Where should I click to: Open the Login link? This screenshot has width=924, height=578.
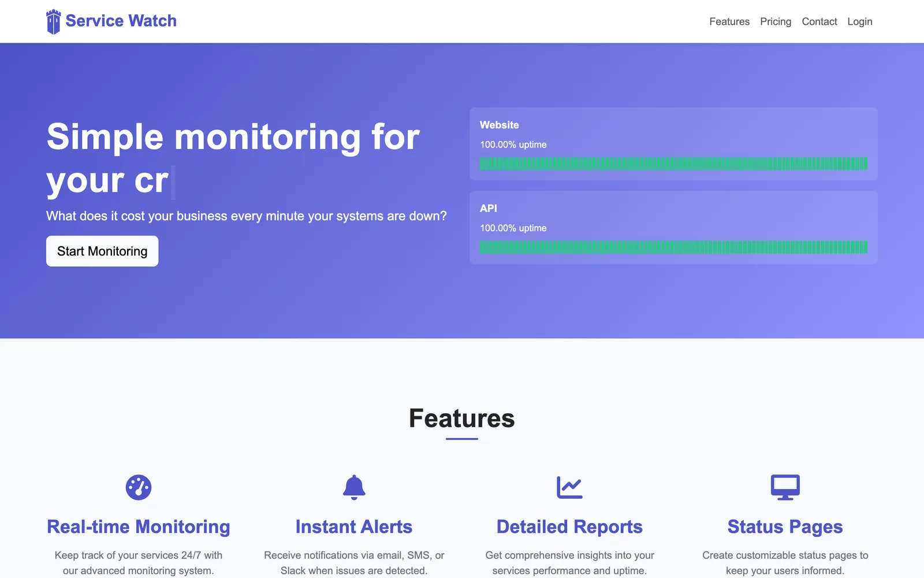(x=860, y=21)
